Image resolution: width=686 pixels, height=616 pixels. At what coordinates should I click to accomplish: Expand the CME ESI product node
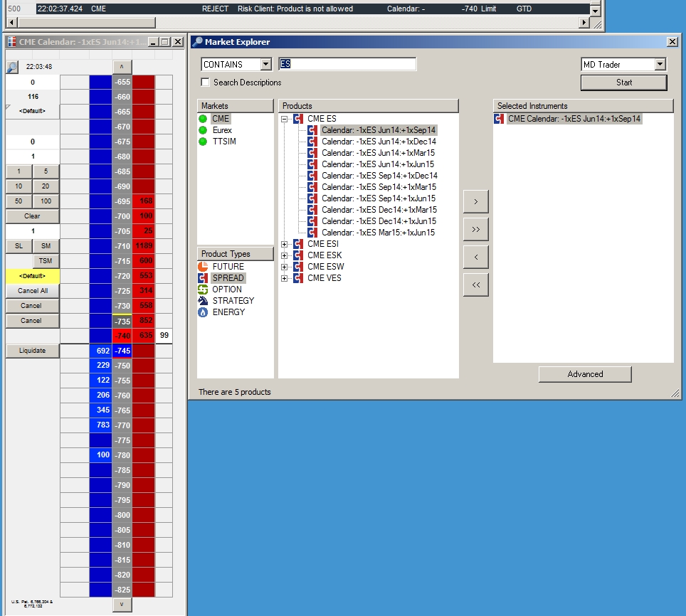tap(285, 244)
